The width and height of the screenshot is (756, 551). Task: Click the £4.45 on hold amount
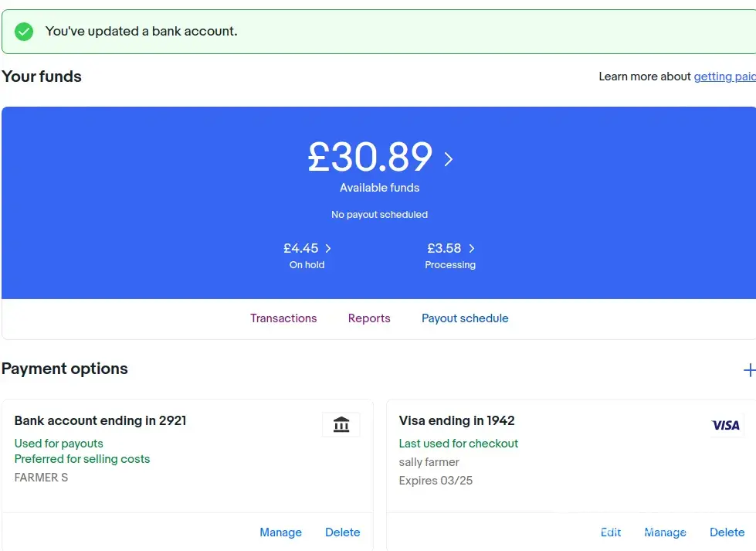(x=301, y=249)
